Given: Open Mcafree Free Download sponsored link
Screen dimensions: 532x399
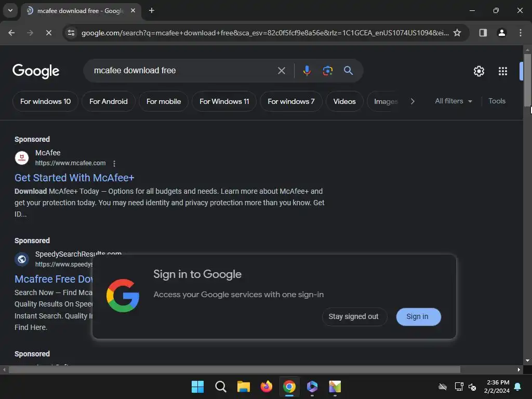Looking at the screenshot, I should pyautogui.click(x=54, y=279).
